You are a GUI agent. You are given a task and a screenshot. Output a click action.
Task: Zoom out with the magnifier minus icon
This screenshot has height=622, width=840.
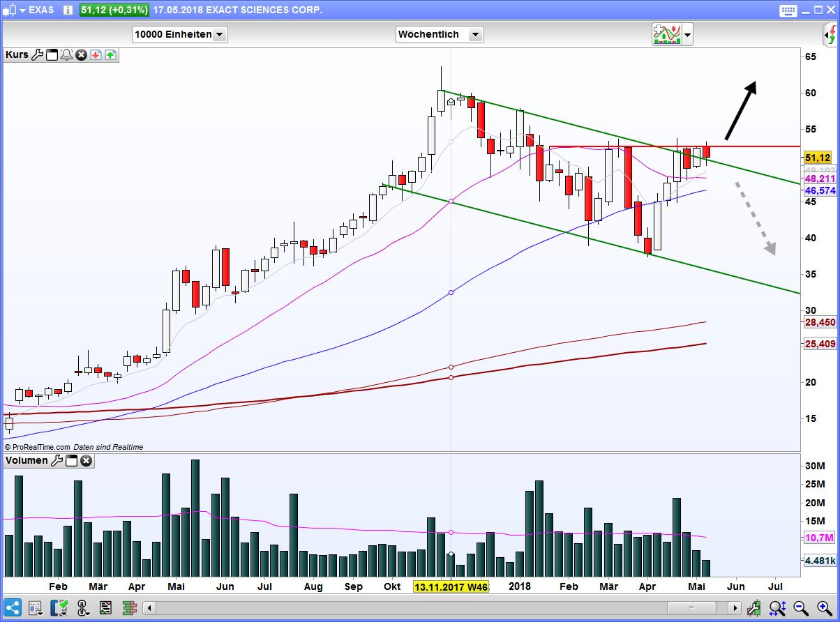click(800, 607)
